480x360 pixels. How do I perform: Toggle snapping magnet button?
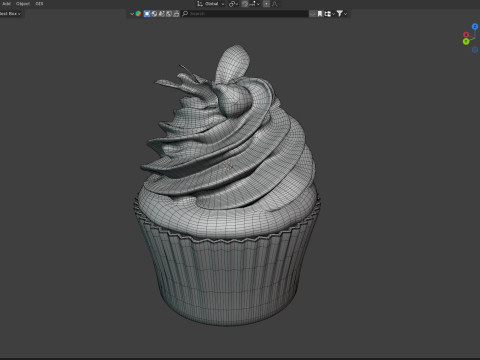pyautogui.click(x=245, y=4)
